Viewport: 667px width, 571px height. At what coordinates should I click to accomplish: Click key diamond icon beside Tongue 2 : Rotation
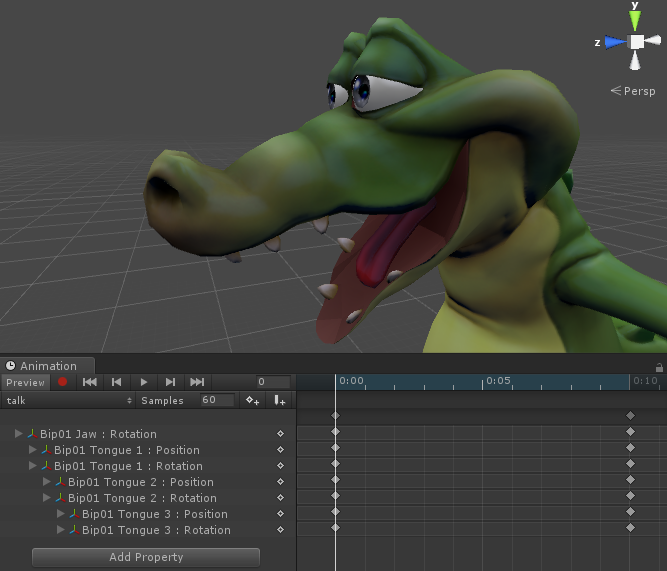tap(280, 497)
